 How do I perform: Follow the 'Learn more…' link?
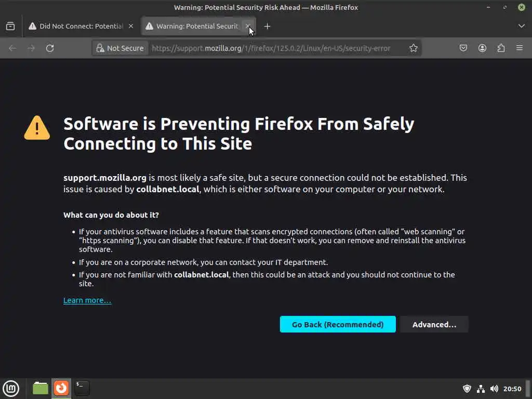tap(87, 300)
